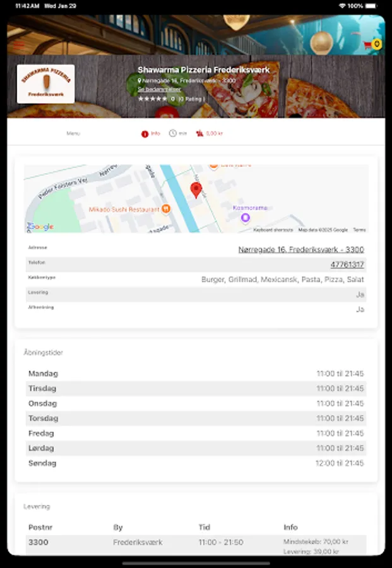The height and width of the screenshot is (568, 392).
Task: Click the 0,00 kr delivery price
Action: click(x=215, y=133)
